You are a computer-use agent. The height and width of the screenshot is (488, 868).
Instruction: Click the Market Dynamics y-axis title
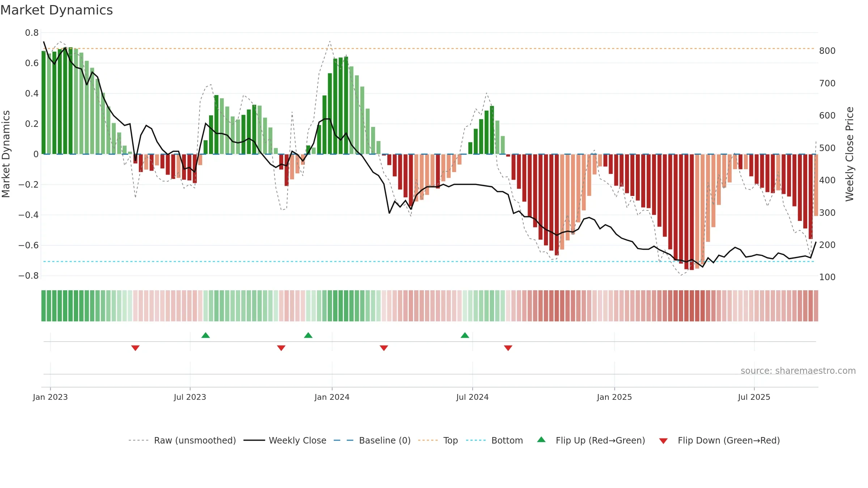pyautogui.click(x=6, y=154)
